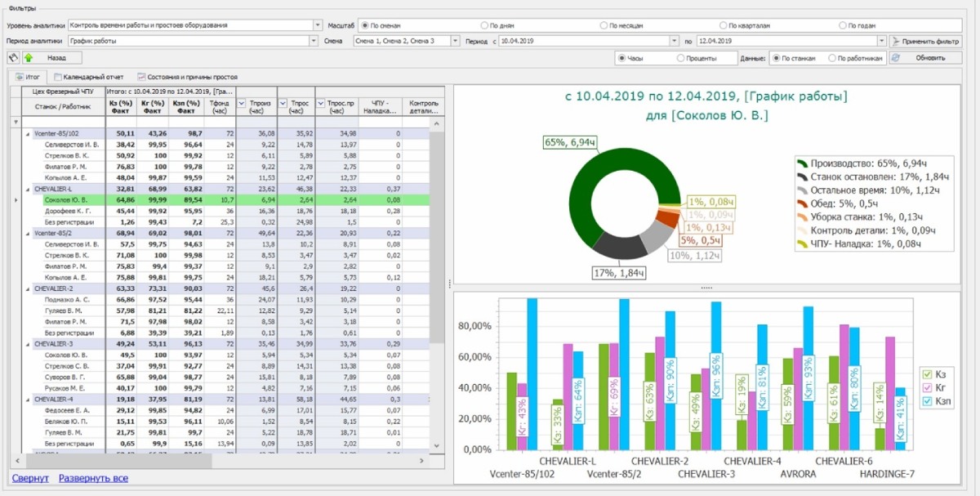Viewport: 980px width, 496px height.
Task: Expand the Тпрос column group arrow
Action: [283, 104]
